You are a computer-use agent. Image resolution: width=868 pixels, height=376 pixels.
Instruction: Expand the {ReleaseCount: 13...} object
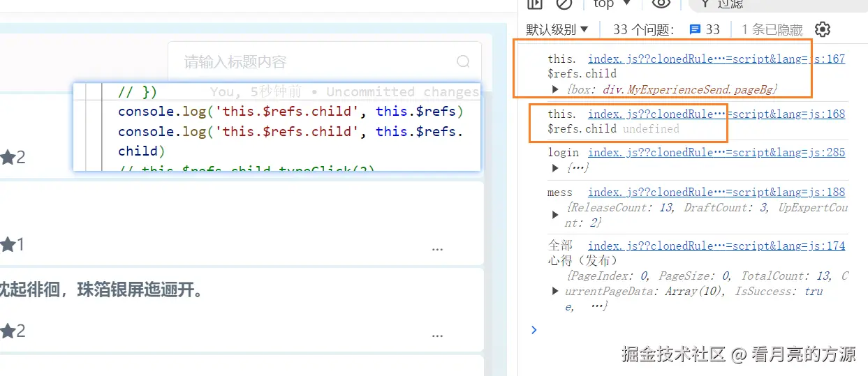coord(555,214)
